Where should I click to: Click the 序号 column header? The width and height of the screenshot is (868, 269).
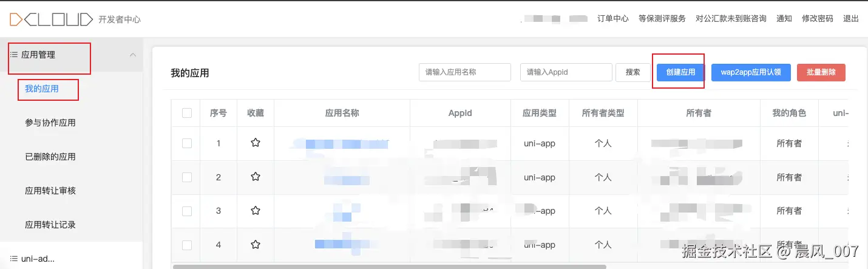219,113
